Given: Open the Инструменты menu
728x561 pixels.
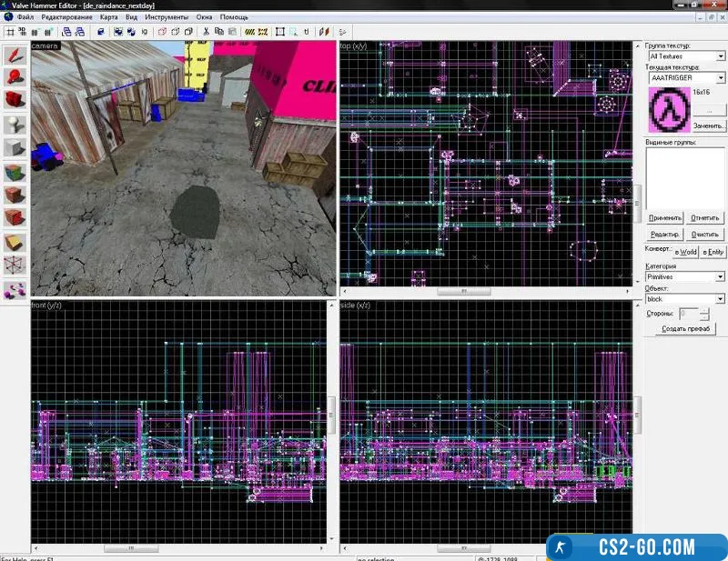Looking at the screenshot, I should click(x=168, y=17).
